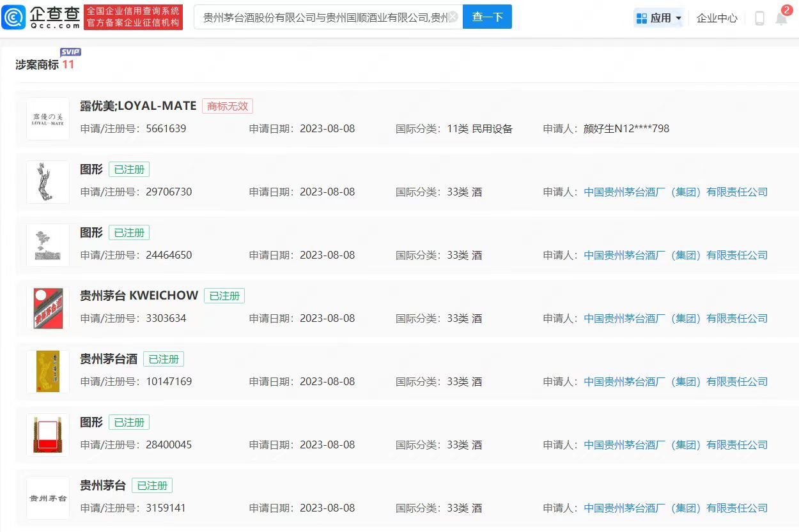799x532 pixels.
Task: Open the 图形 title for 28400045
Action: (x=91, y=422)
